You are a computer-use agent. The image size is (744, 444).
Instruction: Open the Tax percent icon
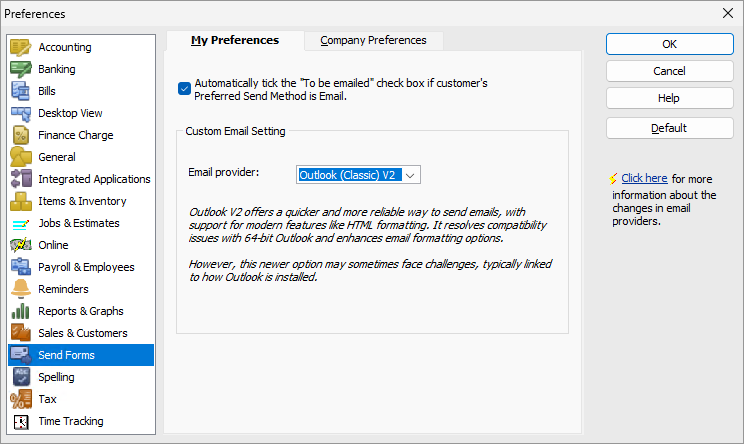pos(21,399)
